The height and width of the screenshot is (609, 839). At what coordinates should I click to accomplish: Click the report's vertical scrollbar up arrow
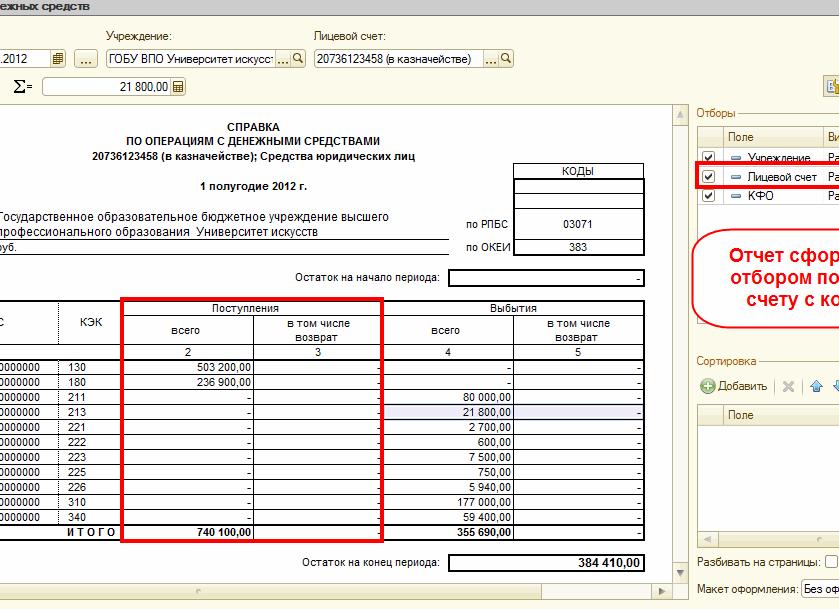tap(680, 115)
